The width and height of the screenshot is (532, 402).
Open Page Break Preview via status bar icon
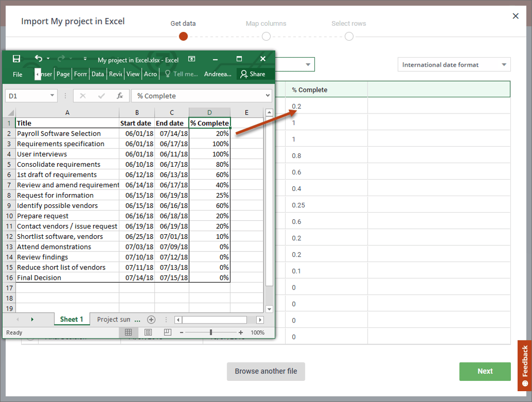[x=168, y=332]
